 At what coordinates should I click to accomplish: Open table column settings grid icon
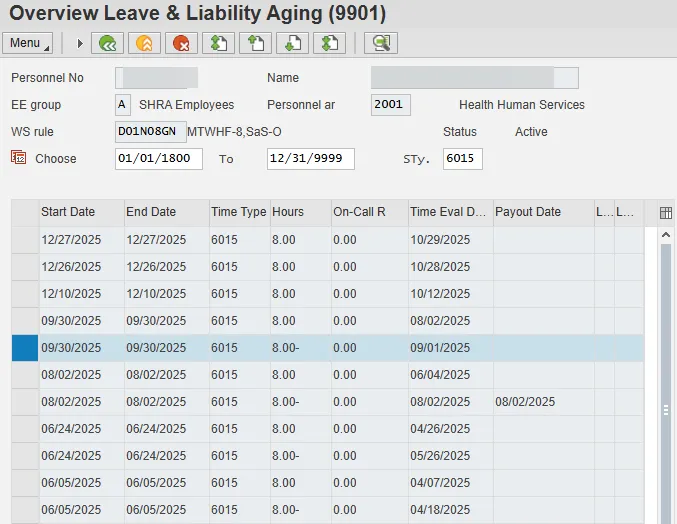pyautogui.click(x=666, y=212)
